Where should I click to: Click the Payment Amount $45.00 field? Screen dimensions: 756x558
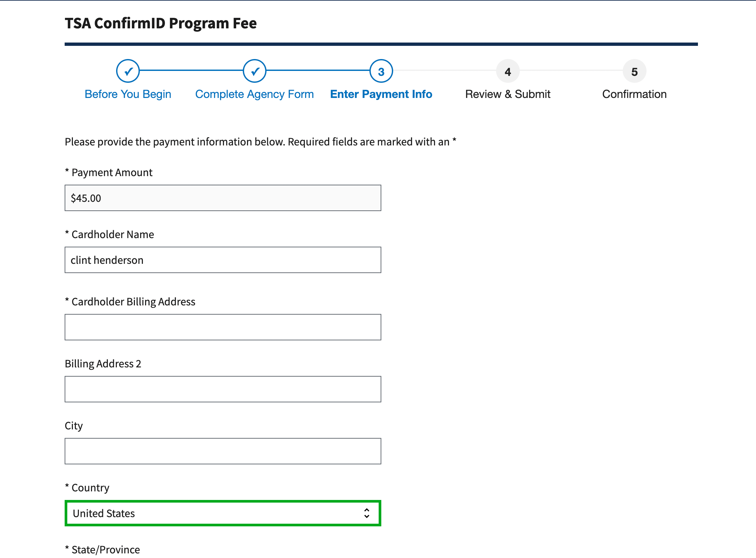click(x=223, y=198)
